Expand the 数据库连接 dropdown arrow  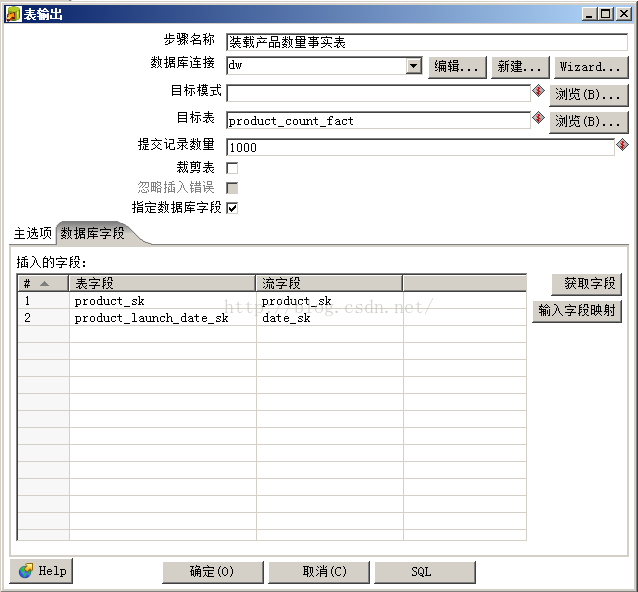click(x=414, y=66)
